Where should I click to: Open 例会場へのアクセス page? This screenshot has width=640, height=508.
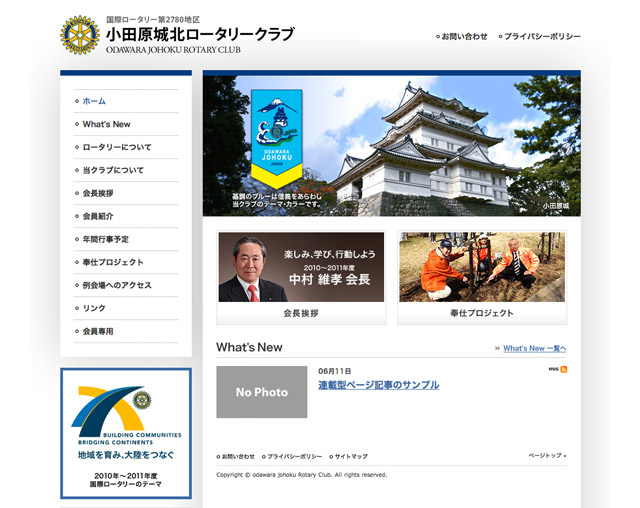pyautogui.click(x=117, y=285)
